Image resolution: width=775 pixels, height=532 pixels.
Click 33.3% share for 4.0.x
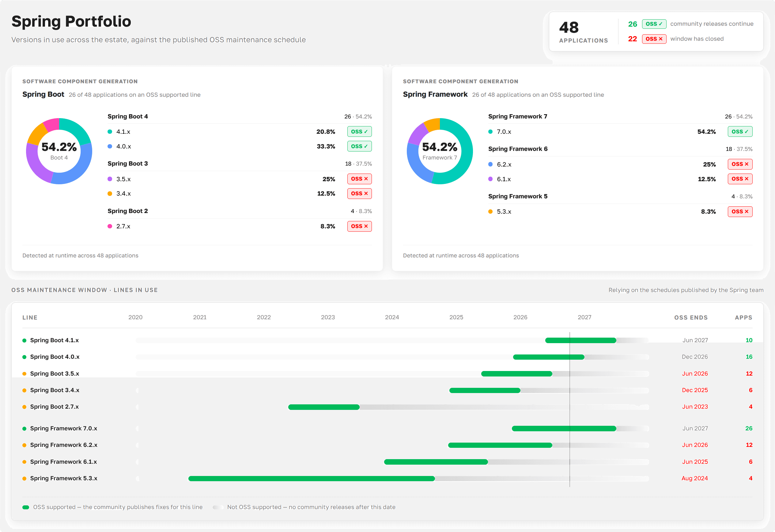point(326,146)
